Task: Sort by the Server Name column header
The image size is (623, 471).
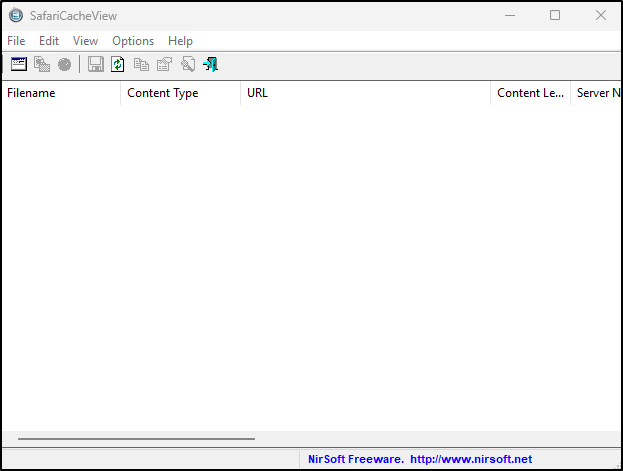Action: coord(596,93)
